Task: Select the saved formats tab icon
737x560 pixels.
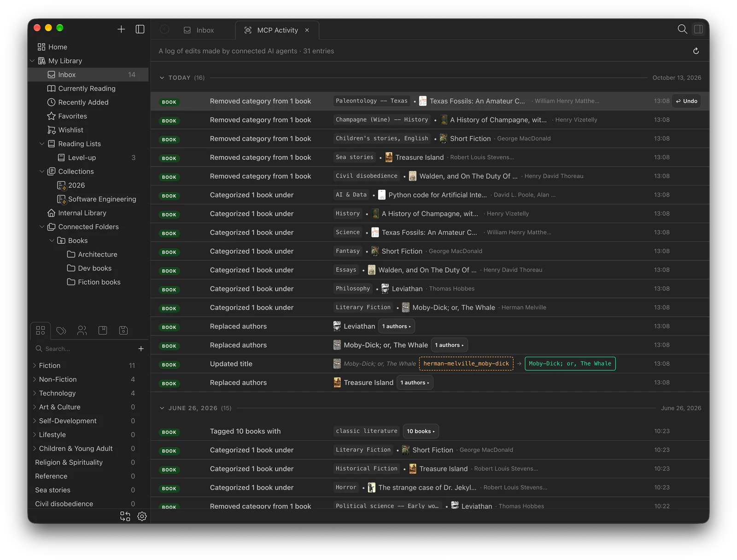Action: (123, 330)
